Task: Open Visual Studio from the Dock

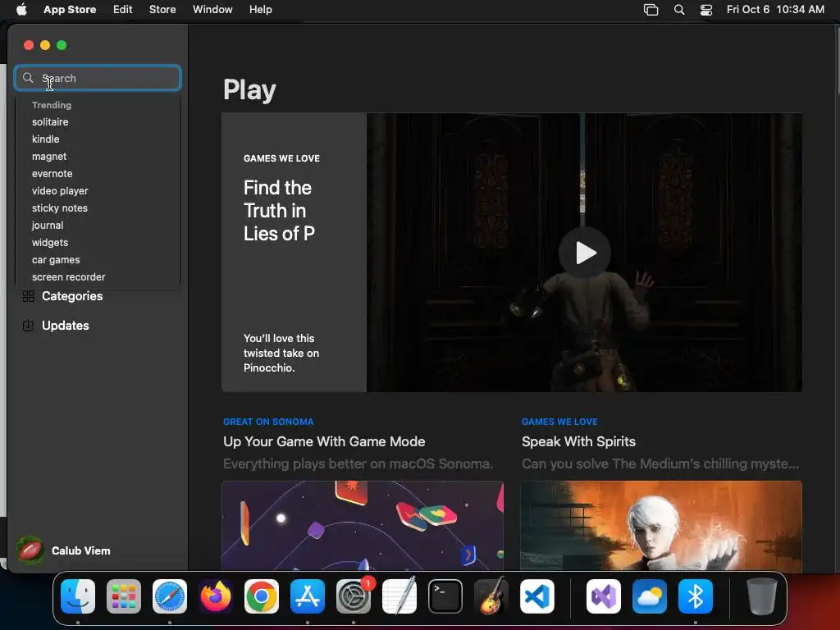Action: pyautogui.click(x=604, y=596)
